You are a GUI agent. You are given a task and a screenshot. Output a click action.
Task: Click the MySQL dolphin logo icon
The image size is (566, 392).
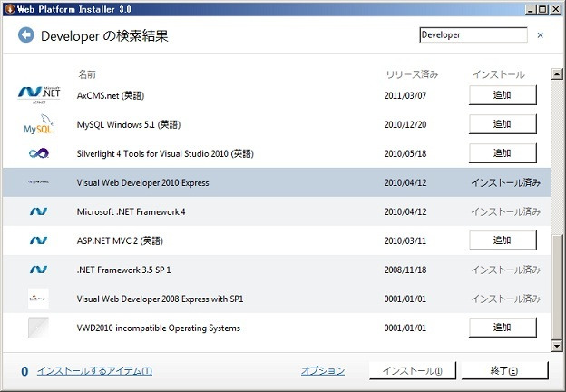[38, 124]
